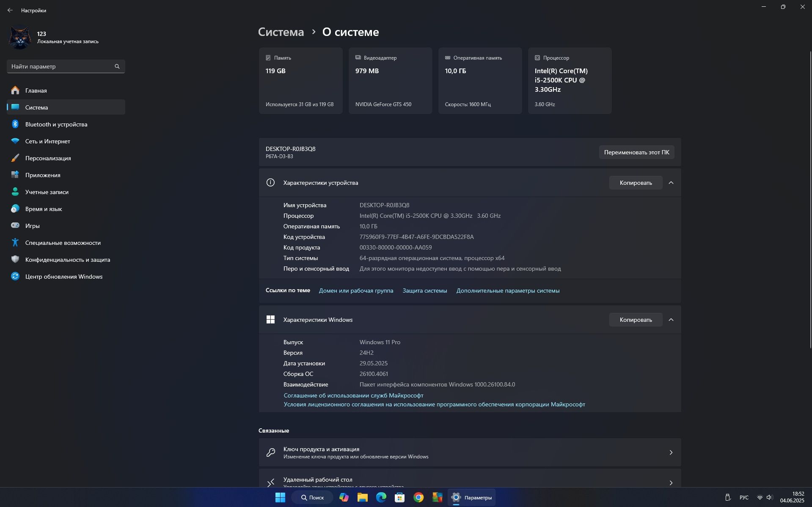Click Переименовать этот ПК button
This screenshot has height=507, width=812.
(637, 152)
